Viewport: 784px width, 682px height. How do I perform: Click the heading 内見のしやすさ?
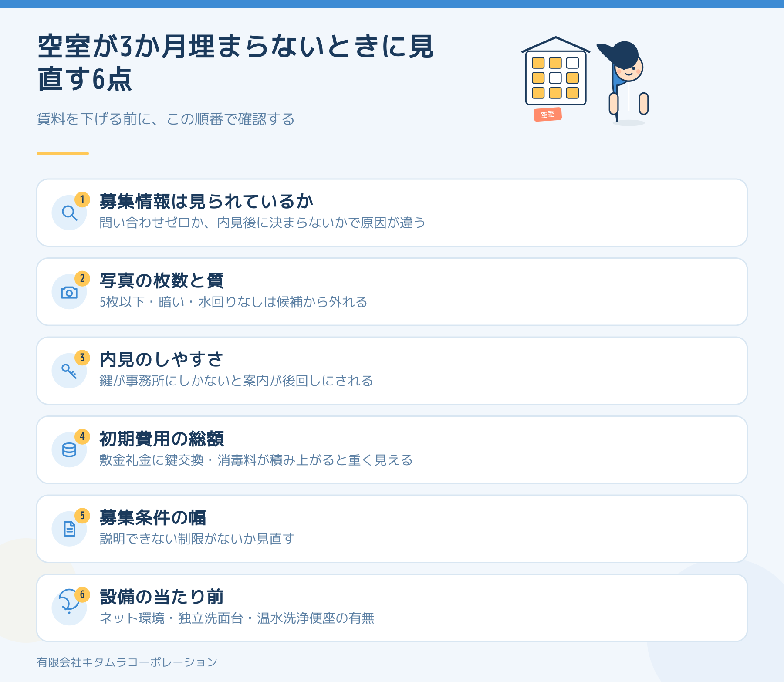pos(162,359)
